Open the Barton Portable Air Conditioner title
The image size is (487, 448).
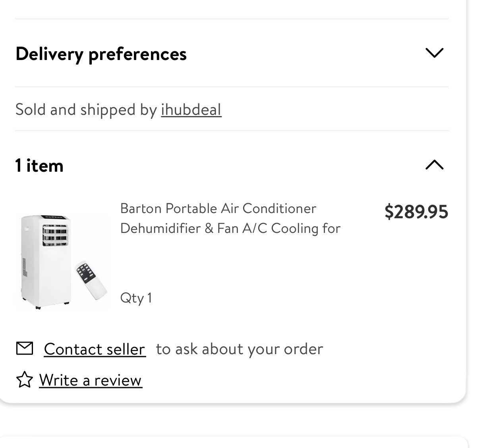point(218,208)
